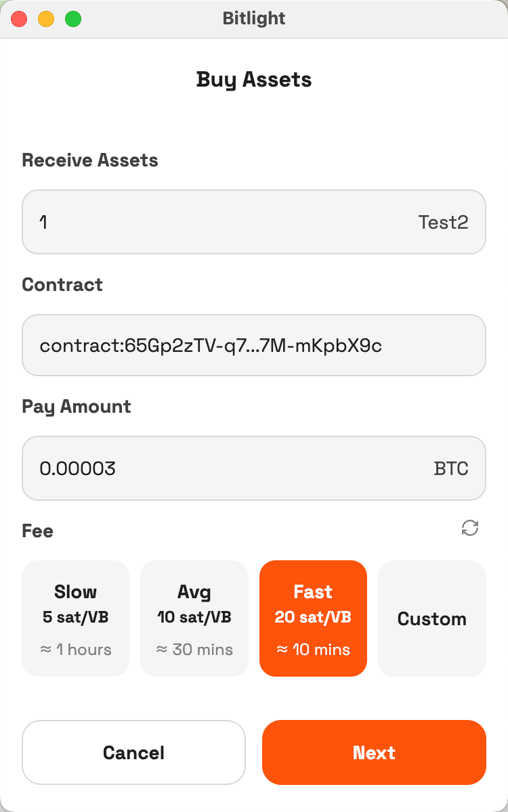
Task: Click the Bitlight title bar text
Action: click(254, 18)
